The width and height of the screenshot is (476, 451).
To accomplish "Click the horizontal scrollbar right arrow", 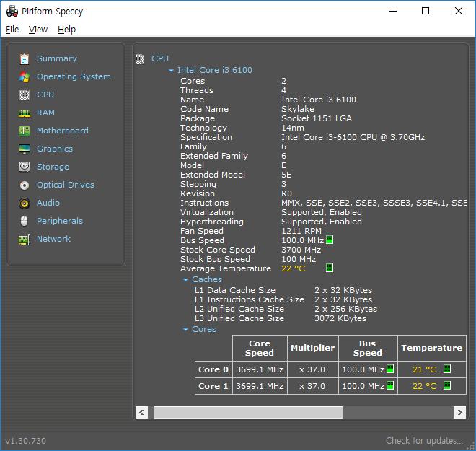I will click(459, 412).
